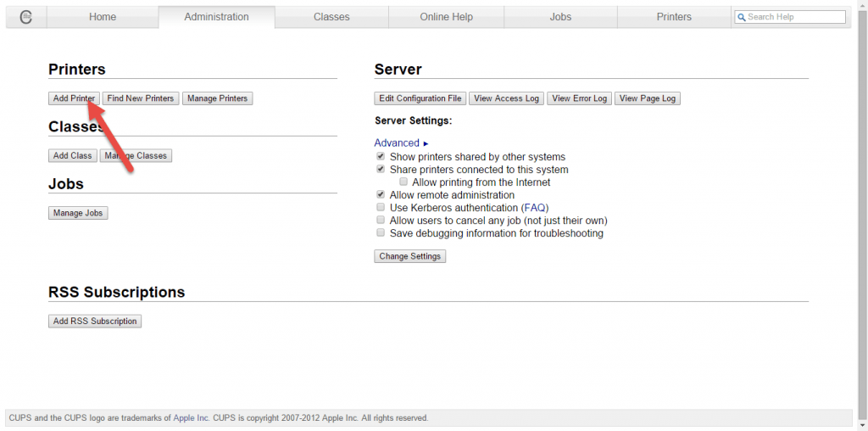Viewport: 868px width, 431px height.
Task: Click into the Search Help field
Action: pyautogui.click(x=794, y=17)
